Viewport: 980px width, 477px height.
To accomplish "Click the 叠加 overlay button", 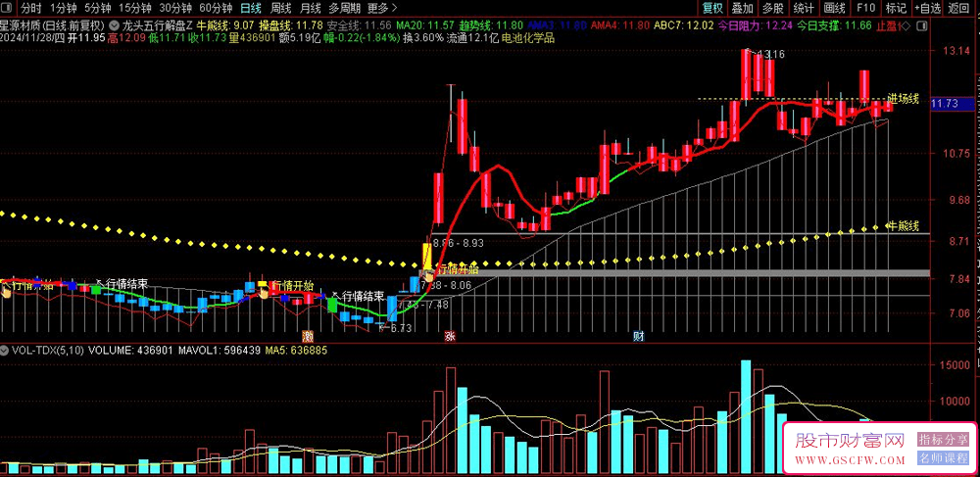I will 743,8.
